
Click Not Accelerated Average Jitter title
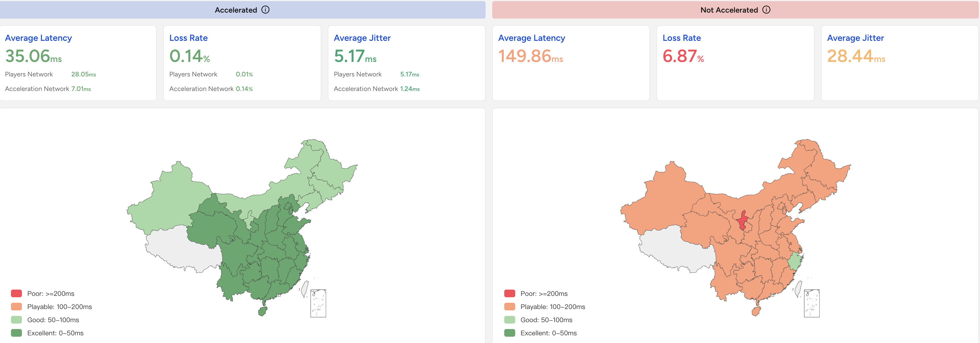point(855,38)
